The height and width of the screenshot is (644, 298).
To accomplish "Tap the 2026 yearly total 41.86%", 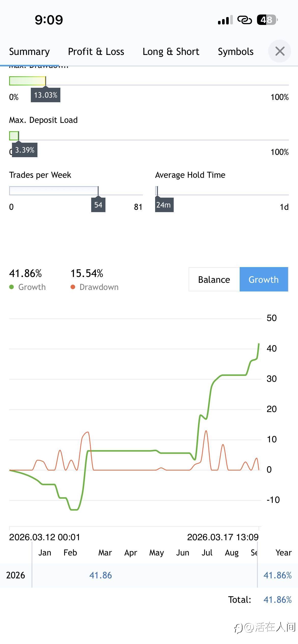I will tap(277, 575).
